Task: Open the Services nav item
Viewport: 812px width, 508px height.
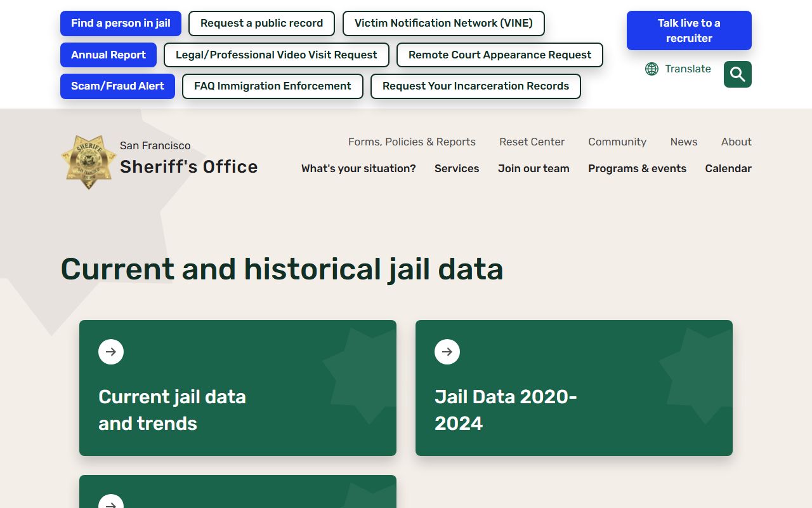Action: [457, 168]
